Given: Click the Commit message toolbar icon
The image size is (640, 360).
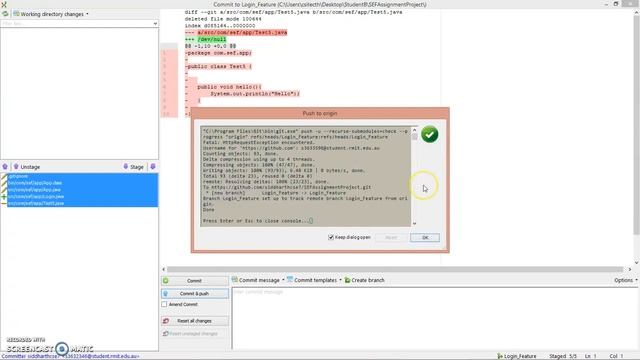Looking at the screenshot, I should (x=235, y=280).
